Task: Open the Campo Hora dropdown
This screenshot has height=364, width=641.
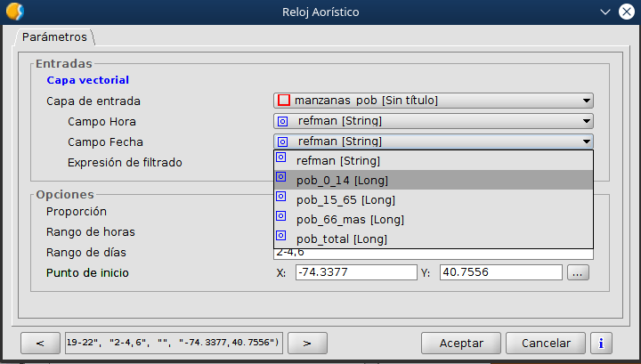Action: coord(586,121)
